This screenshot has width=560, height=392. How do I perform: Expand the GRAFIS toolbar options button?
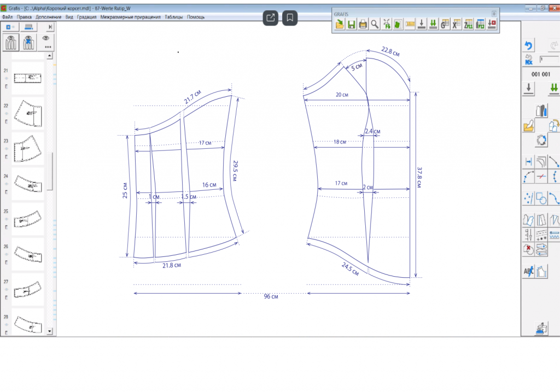[494, 13]
